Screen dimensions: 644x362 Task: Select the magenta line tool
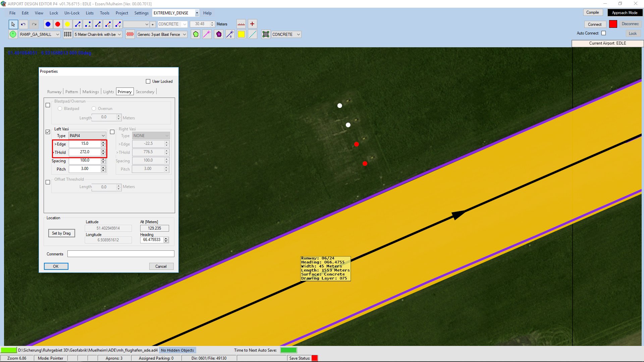click(x=207, y=34)
